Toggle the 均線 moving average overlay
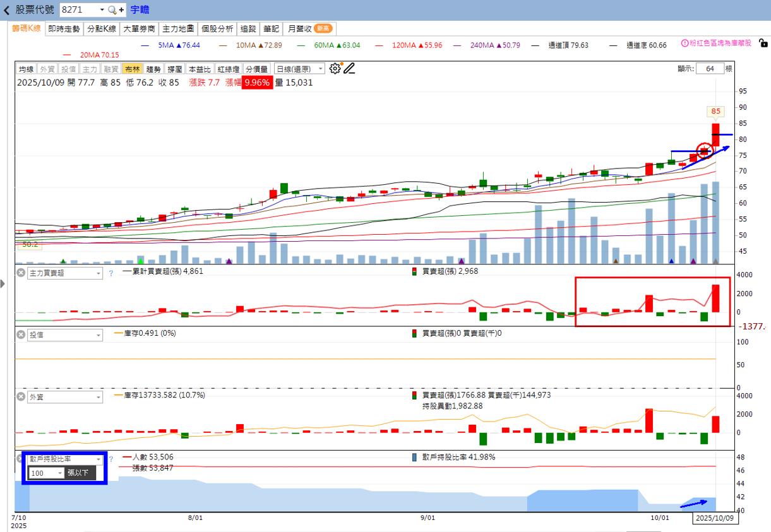Viewport: 771px width, 532px height. (x=26, y=69)
